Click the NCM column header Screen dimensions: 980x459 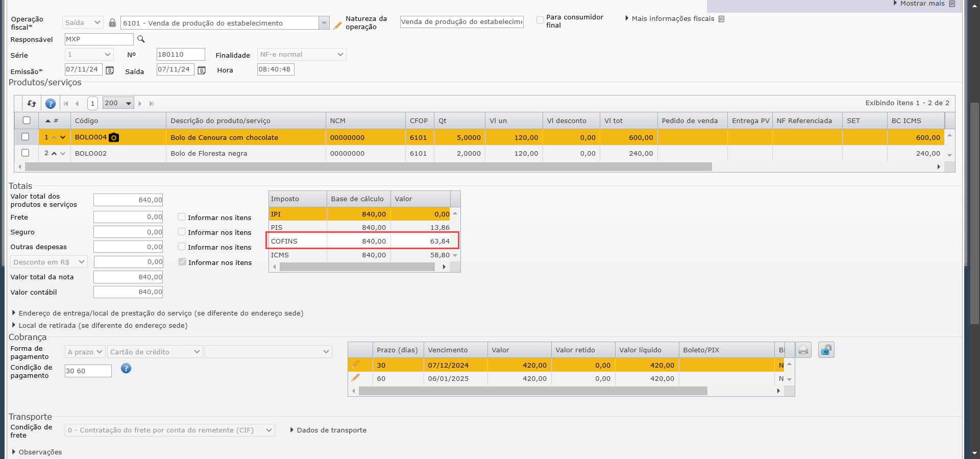pos(338,121)
